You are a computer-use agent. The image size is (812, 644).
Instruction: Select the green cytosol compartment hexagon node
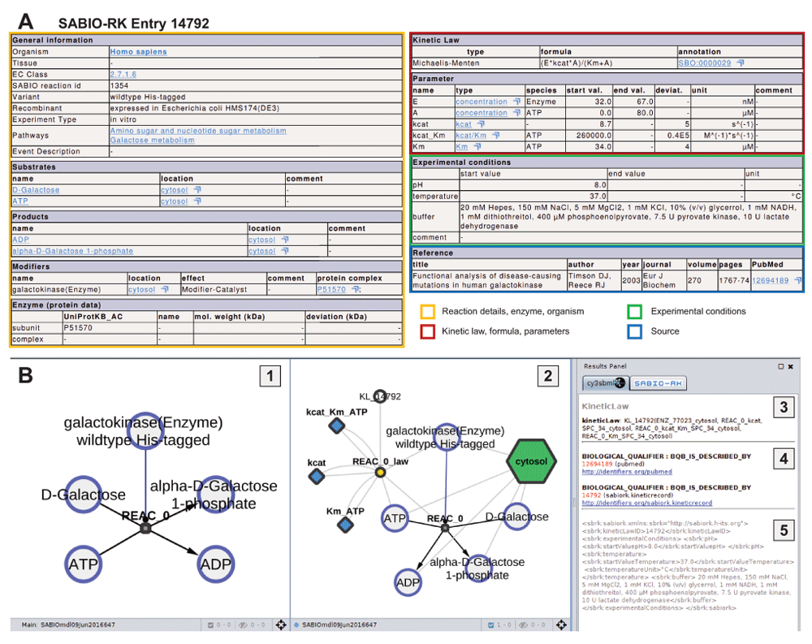(x=531, y=461)
